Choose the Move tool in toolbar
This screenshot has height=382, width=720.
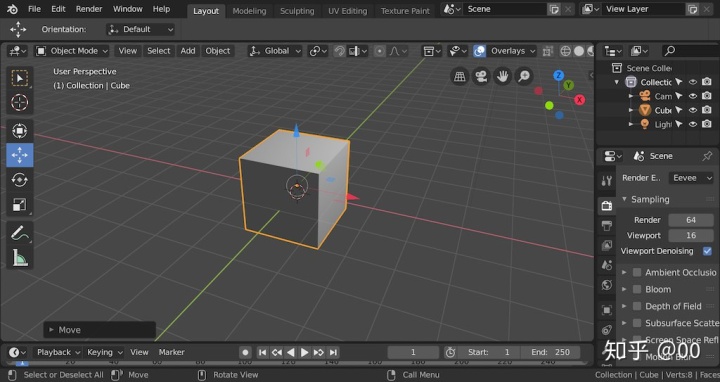19,155
